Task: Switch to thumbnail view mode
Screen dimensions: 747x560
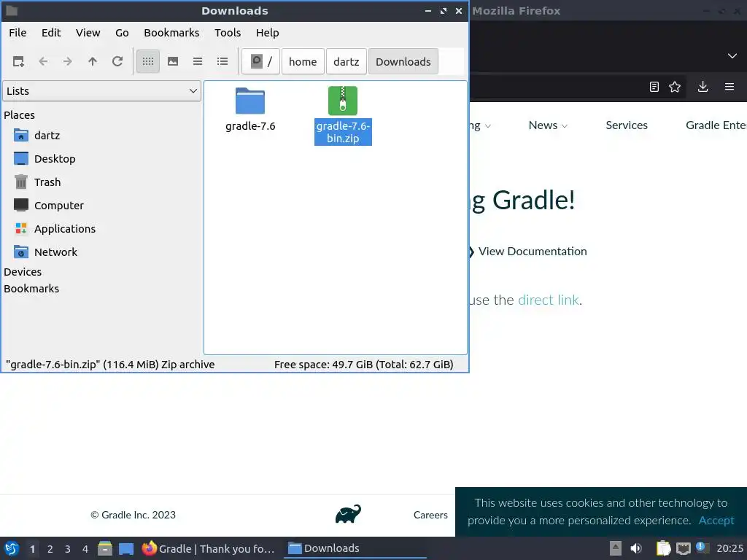Action: pos(173,61)
